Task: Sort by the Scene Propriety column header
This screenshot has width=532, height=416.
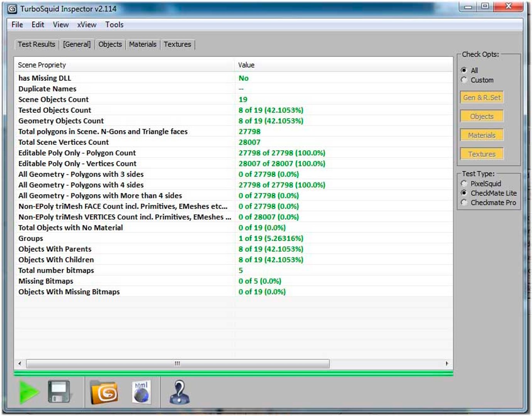Action: 125,65
